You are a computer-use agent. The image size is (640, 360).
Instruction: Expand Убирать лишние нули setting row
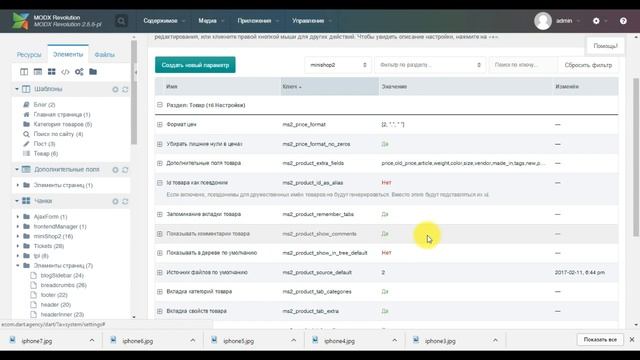160,144
